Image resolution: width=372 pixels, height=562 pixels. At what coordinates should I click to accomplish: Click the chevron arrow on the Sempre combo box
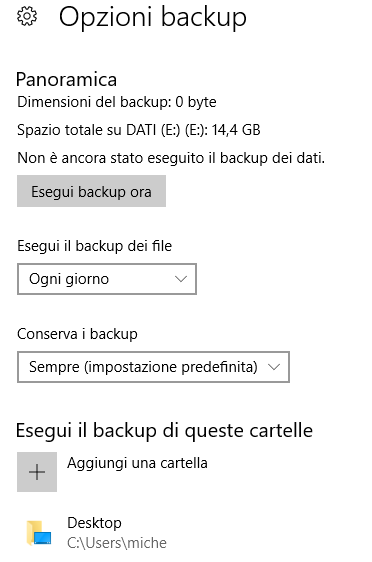coord(274,367)
